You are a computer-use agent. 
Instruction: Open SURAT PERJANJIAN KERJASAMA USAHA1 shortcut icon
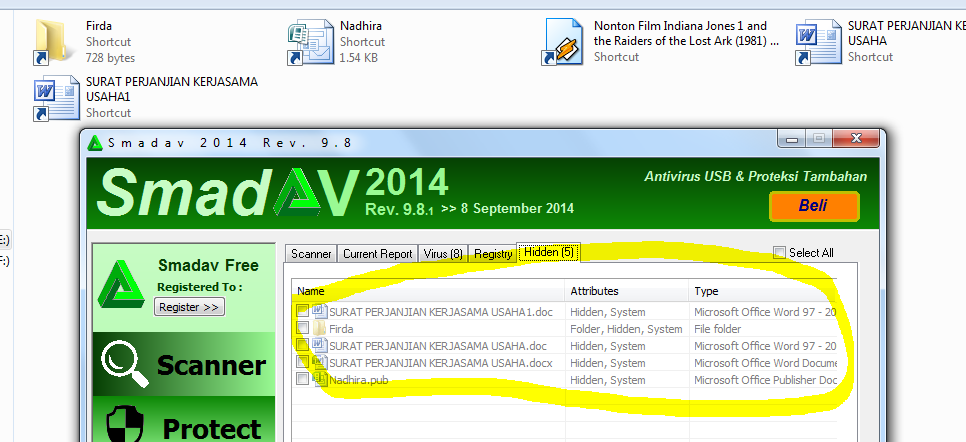click(56, 97)
